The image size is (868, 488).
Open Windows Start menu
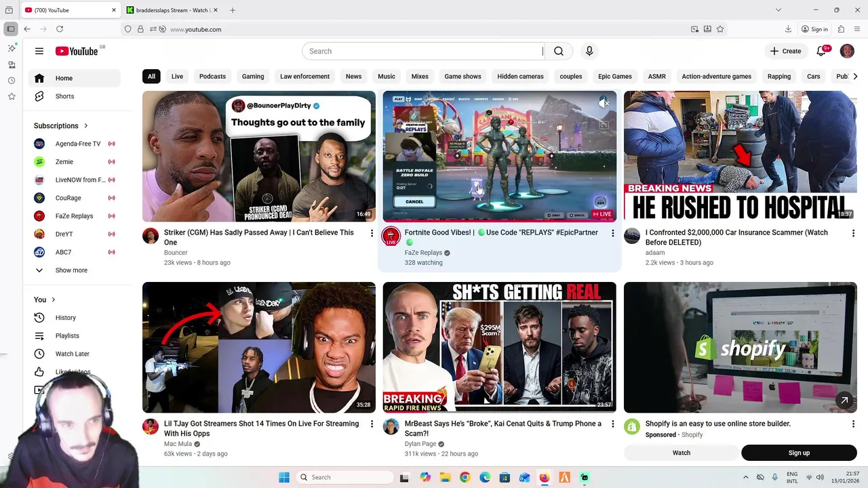click(x=284, y=477)
